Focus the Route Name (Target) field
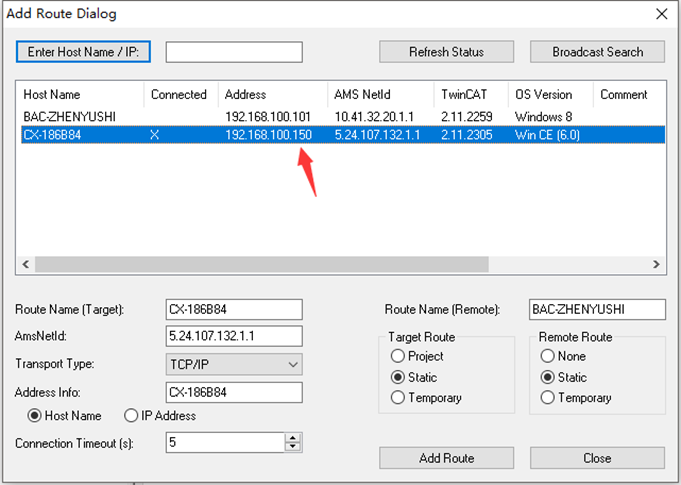The width and height of the screenshot is (681, 485). 234,310
